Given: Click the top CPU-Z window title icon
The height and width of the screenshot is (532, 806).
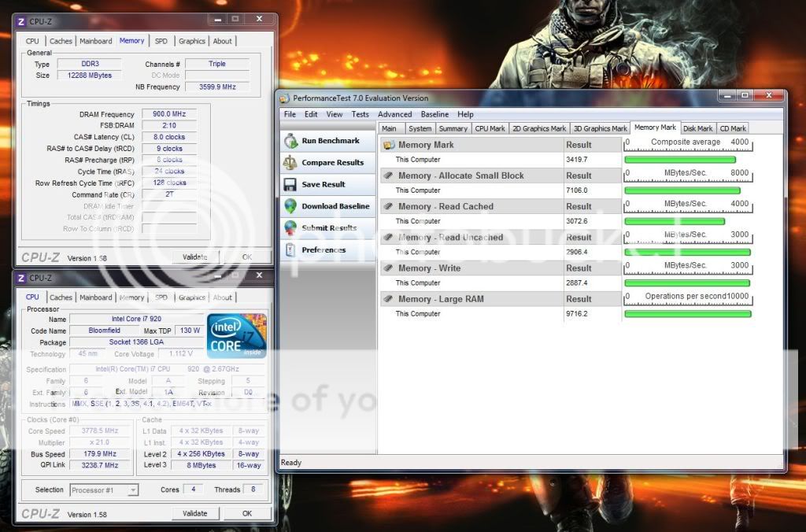Looking at the screenshot, I should [21, 21].
